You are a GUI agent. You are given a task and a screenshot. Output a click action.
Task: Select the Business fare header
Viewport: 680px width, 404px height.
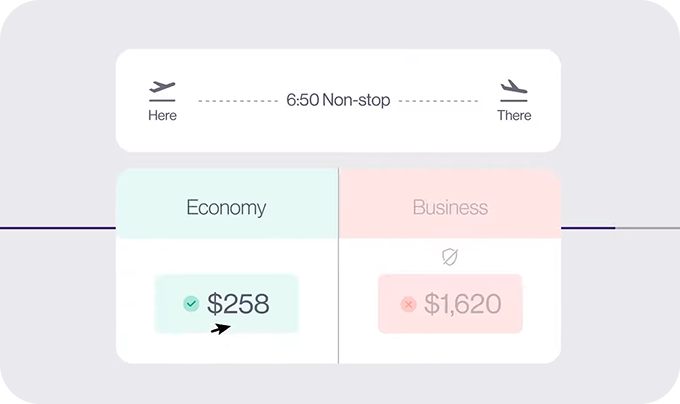tap(450, 208)
